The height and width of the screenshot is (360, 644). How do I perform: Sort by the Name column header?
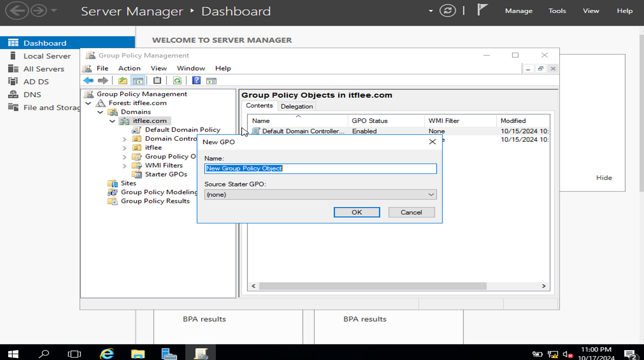click(298, 121)
